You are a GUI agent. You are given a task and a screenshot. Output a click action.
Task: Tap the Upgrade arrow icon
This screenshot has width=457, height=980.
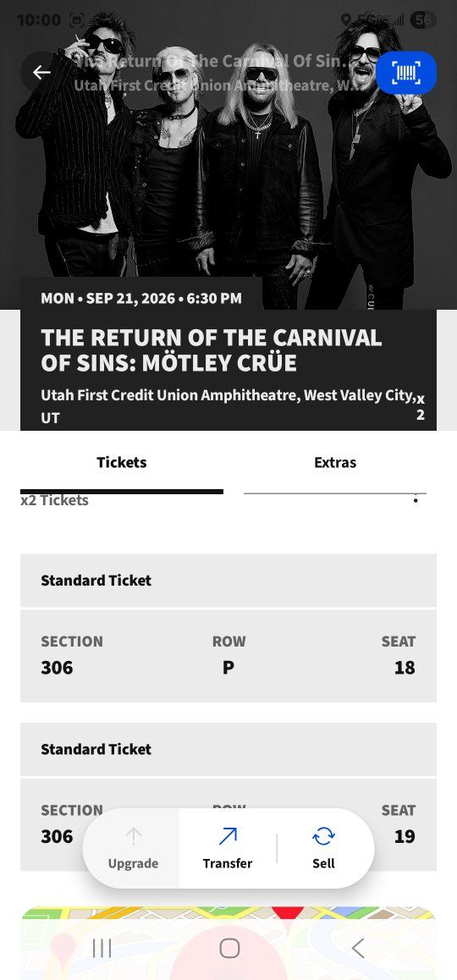[x=133, y=836]
